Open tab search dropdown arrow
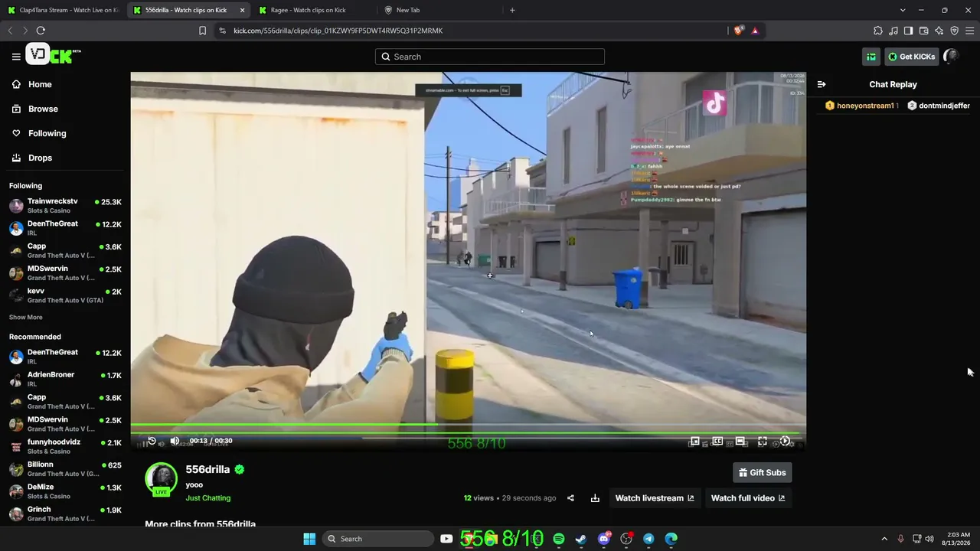This screenshot has height=551, width=980. (903, 10)
